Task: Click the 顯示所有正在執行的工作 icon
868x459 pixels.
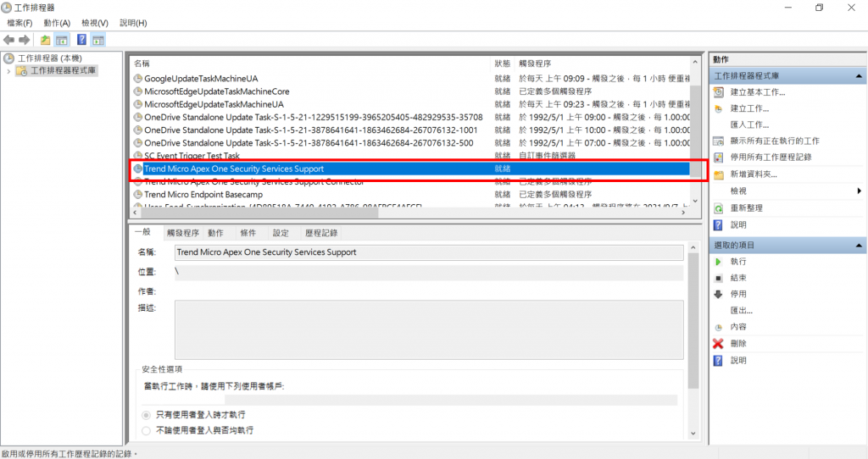Action: pyautogui.click(x=719, y=141)
